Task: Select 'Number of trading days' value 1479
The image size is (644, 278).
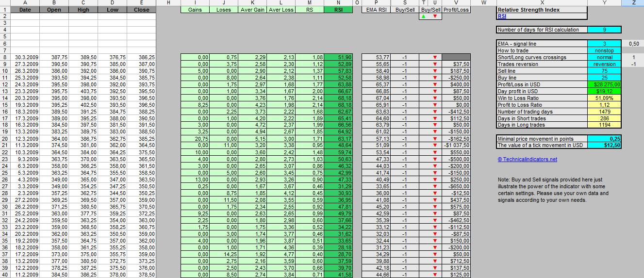Action: [x=604, y=112]
